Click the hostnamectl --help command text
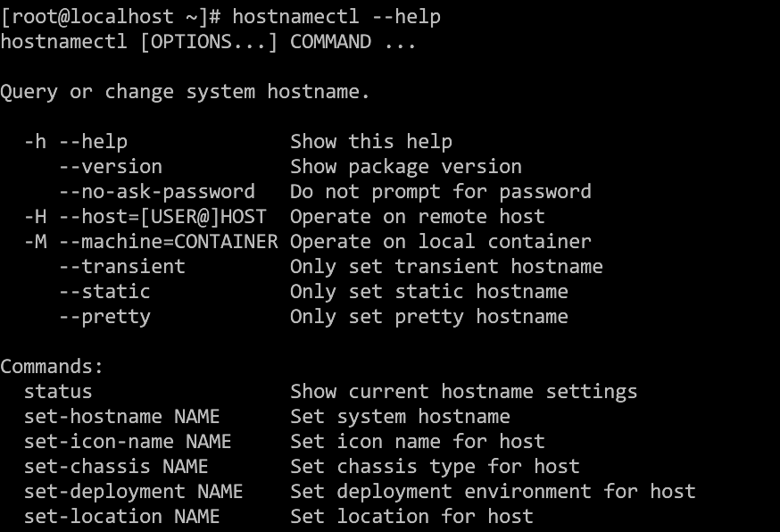The width and height of the screenshot is (780, 532). coord(336,17)
